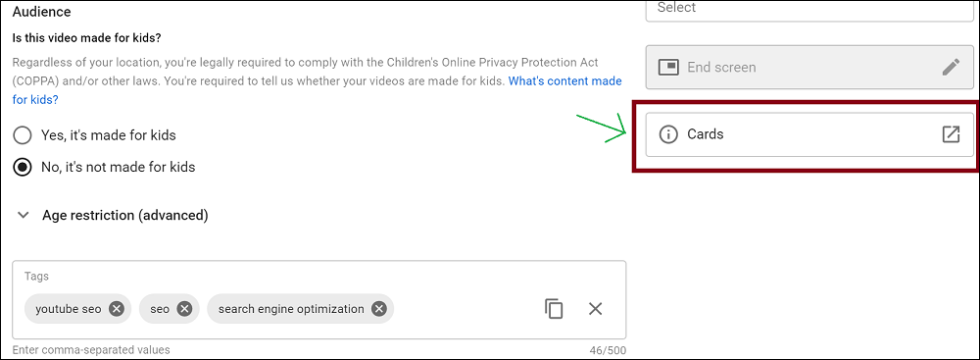Viewport: 980px width, 360px height.
Task: Select "No, it's not made for kids"
Action: point(23,167)
